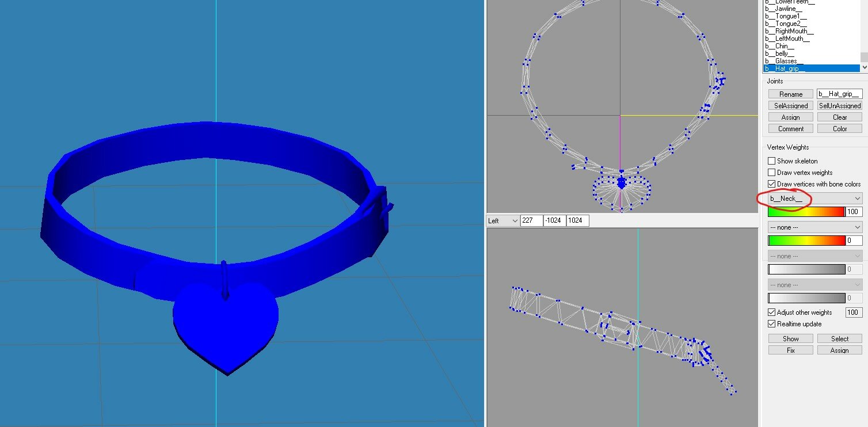This screenshot has width=868, height=427.
Task: Select the b__RightMouth__ joint in list
Action: coord(789,31)
